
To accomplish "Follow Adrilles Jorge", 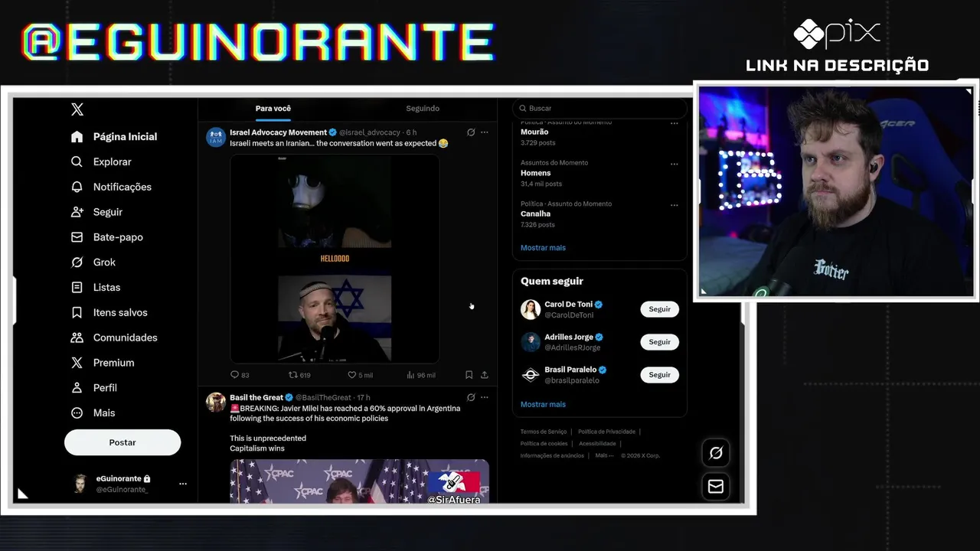I will tap(659, 342).
